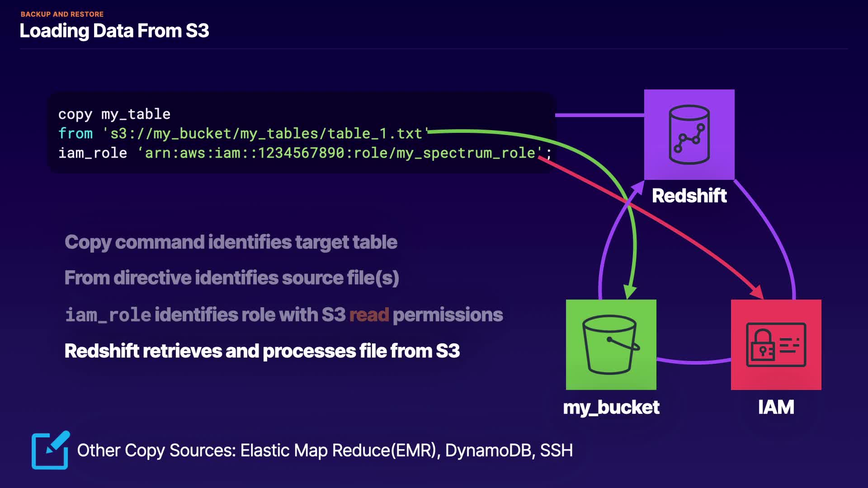Click the my_bucket label
This screenshot has height=488, width=868.
click(x=611, y=407)
